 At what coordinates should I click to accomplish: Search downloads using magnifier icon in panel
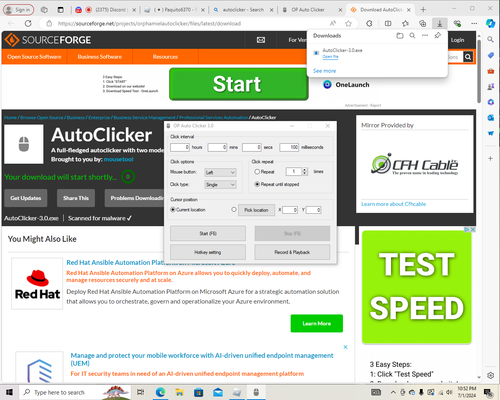pyautogui.click(x=412, y=35)
